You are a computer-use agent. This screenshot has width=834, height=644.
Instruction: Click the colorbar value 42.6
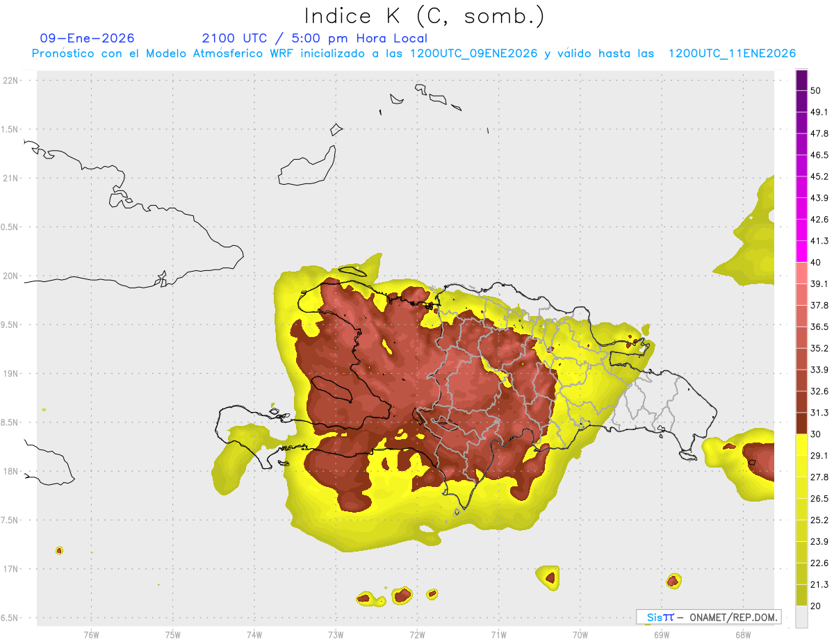pos(819,220)
